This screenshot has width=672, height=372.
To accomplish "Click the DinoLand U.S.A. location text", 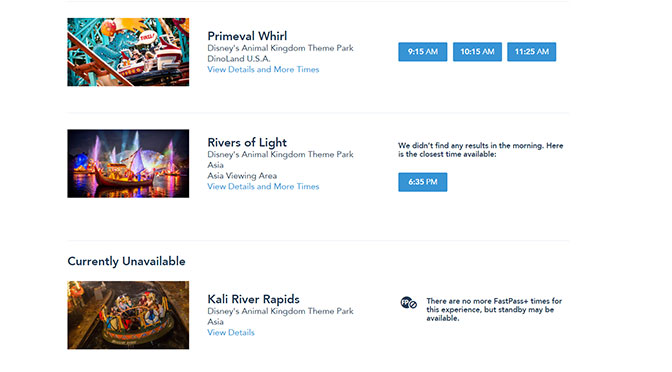I will tap(239, 59).
